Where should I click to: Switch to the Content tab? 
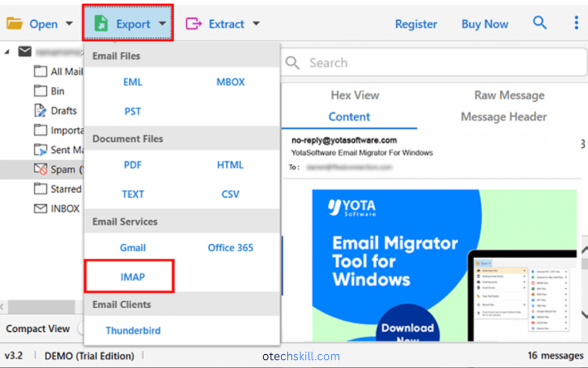pyautogui.click(x=349, y=117)
